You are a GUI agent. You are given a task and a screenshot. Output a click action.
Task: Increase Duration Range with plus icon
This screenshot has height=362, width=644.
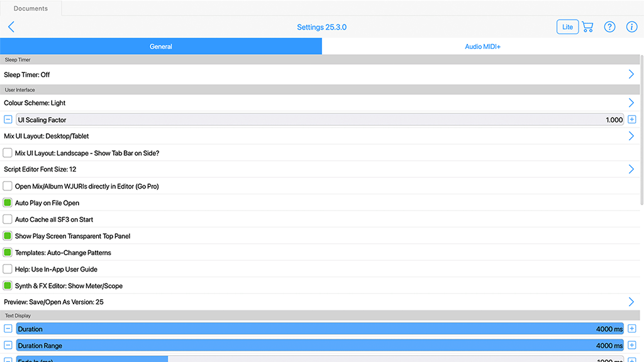632,345
